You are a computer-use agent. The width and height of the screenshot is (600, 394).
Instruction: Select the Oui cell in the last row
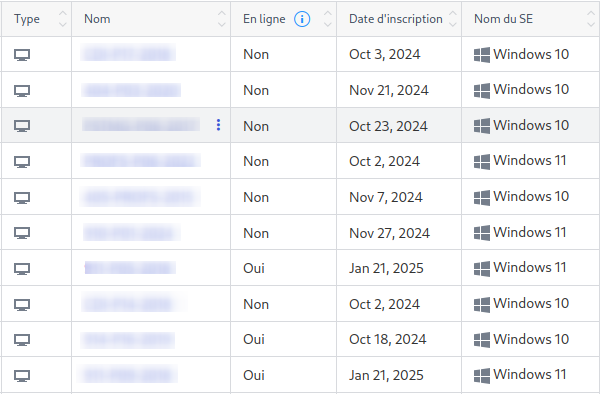click(x=254, y=375)
